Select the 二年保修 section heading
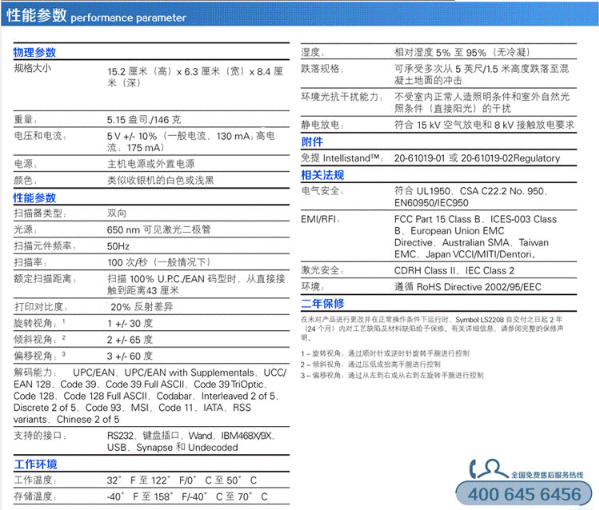 [323, 303]
